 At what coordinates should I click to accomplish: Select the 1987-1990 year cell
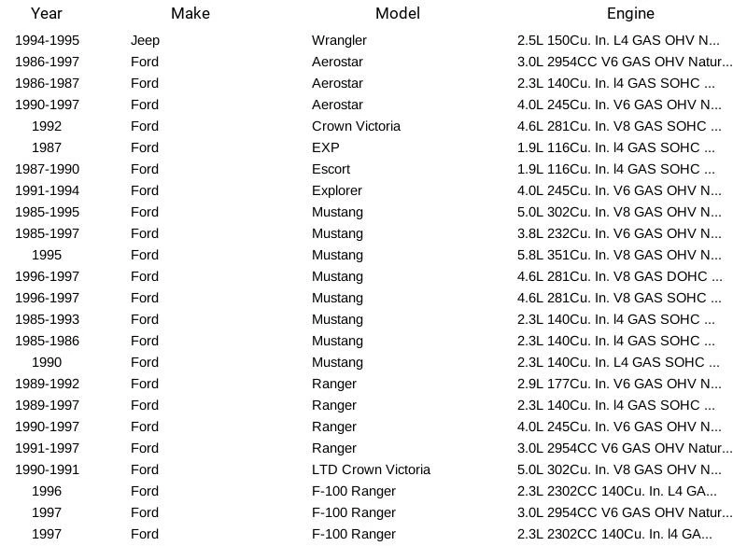47,169
